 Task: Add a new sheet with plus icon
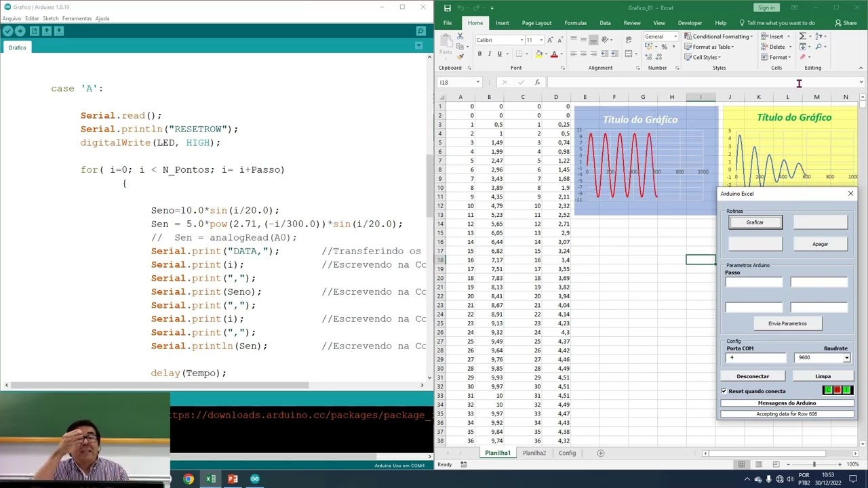point(600,453)
